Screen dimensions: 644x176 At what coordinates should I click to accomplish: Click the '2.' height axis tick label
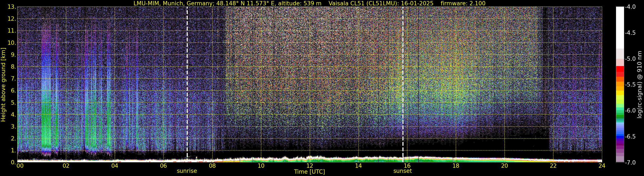(x=13, y=139)
